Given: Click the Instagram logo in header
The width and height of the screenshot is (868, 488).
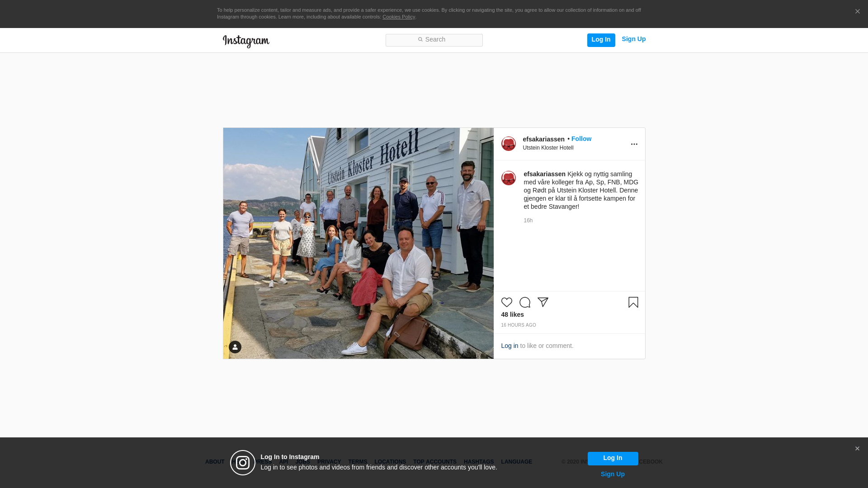Looking at the screenshot, I should click(246, 41).
